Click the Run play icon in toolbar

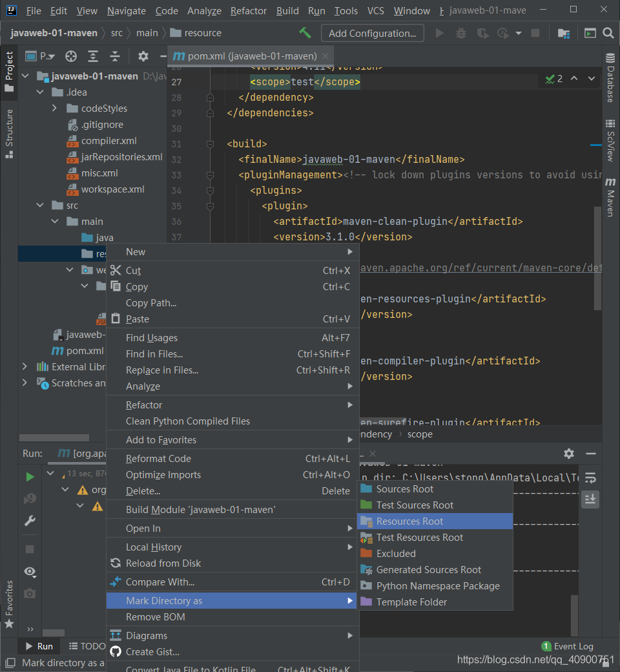439,33
